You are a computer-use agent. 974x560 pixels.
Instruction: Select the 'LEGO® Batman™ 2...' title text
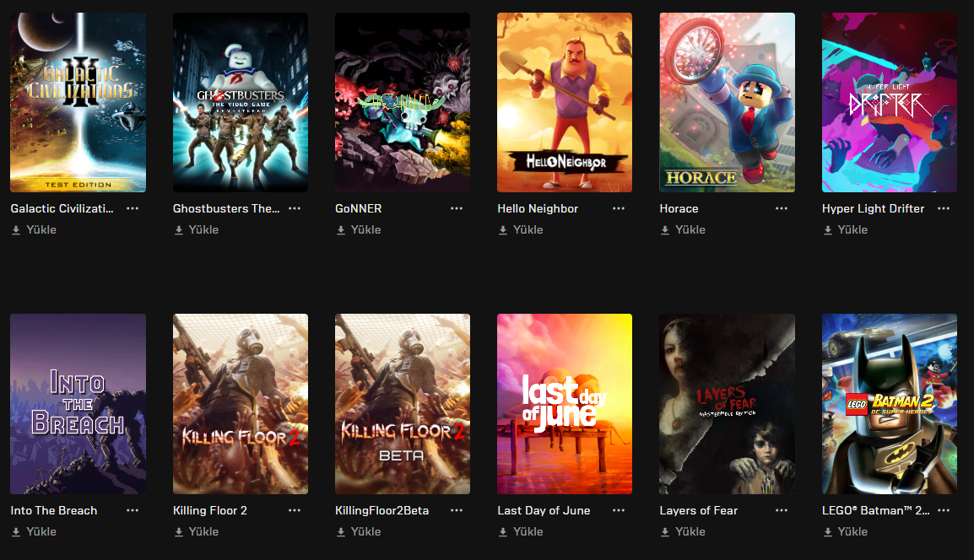point(876,510)
